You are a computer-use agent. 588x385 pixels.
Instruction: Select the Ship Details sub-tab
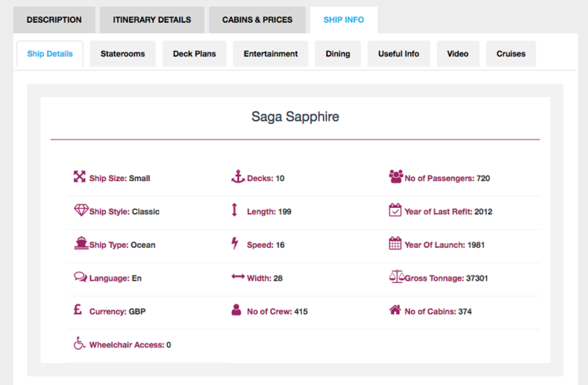[x=50, y=53]
